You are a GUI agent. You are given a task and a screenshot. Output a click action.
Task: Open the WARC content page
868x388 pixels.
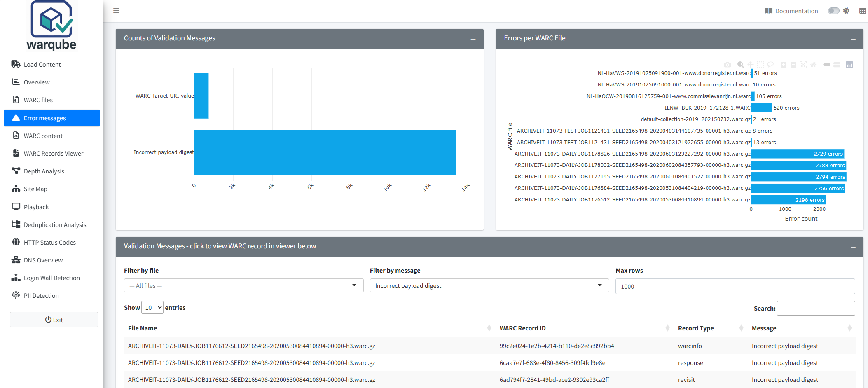pos(52,136)
